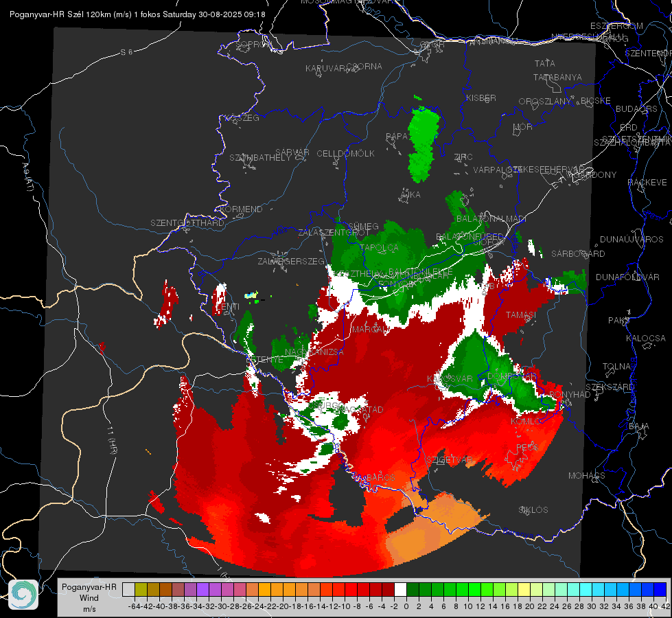Click the 'SARVAR' city label
Screen dimensions: 672x618
[x=292, y=152]
